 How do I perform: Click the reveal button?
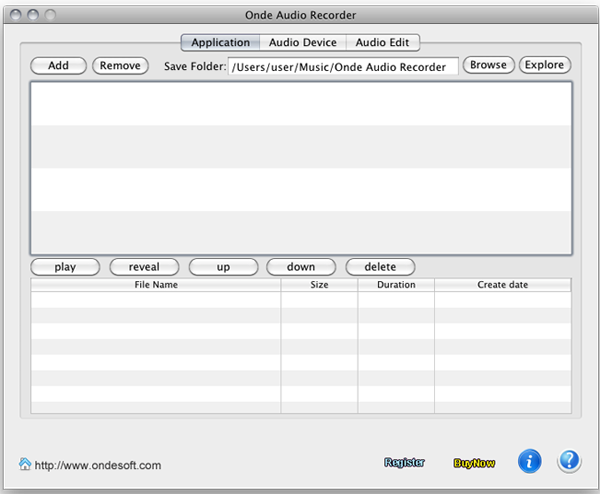pyautogui.click(x=144, y=267)
